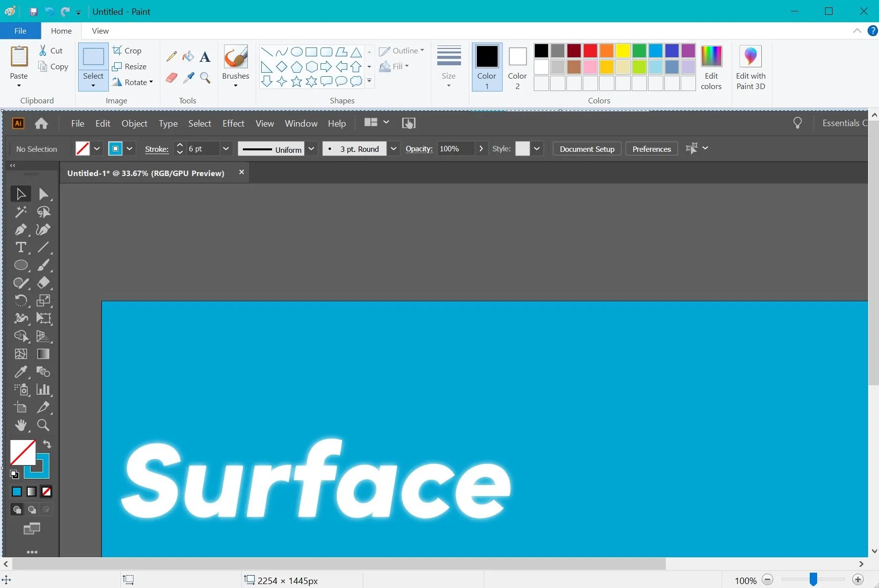Select the Eraser in the Paint ribbon
Image resolution: width=879 pixels, height=588 pixels.
tap(171, 78)
